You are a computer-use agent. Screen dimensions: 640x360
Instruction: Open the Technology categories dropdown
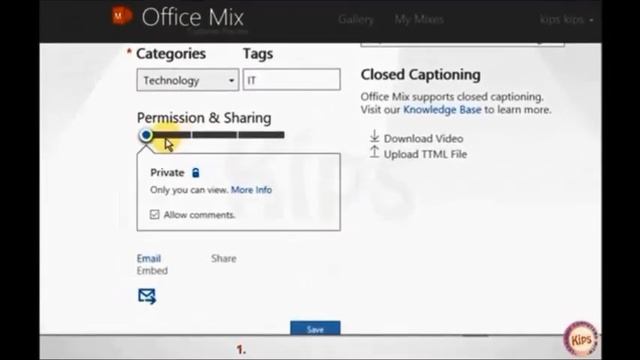point(188,80)
